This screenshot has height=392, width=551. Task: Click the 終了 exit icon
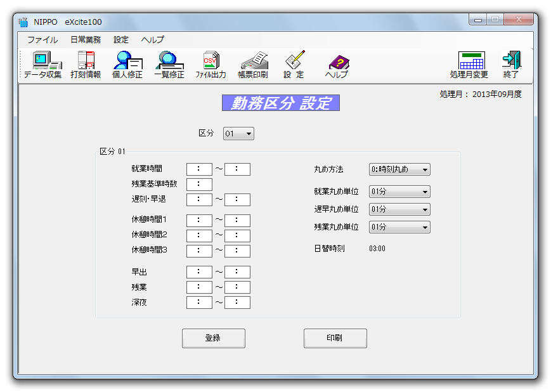pos(510,65)
